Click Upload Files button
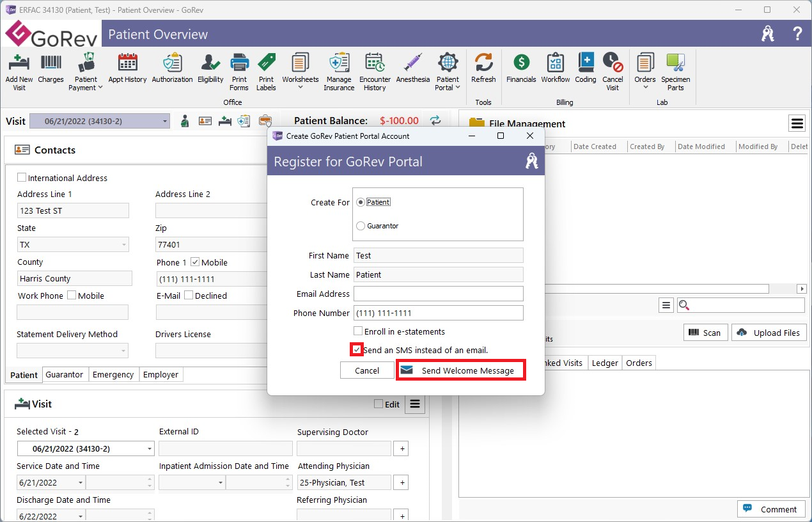Viewport: 812px width, 522px height. coord(769,333)
